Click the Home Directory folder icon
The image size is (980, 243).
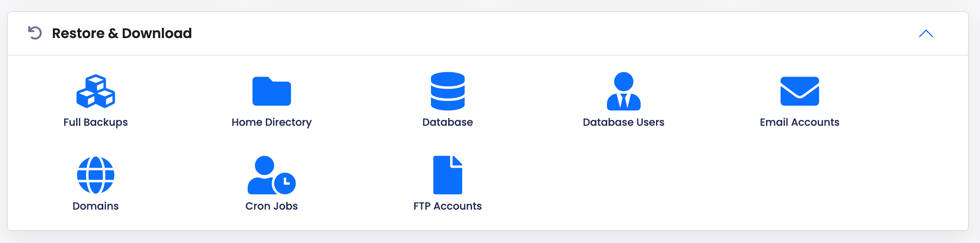coord(272,91)
